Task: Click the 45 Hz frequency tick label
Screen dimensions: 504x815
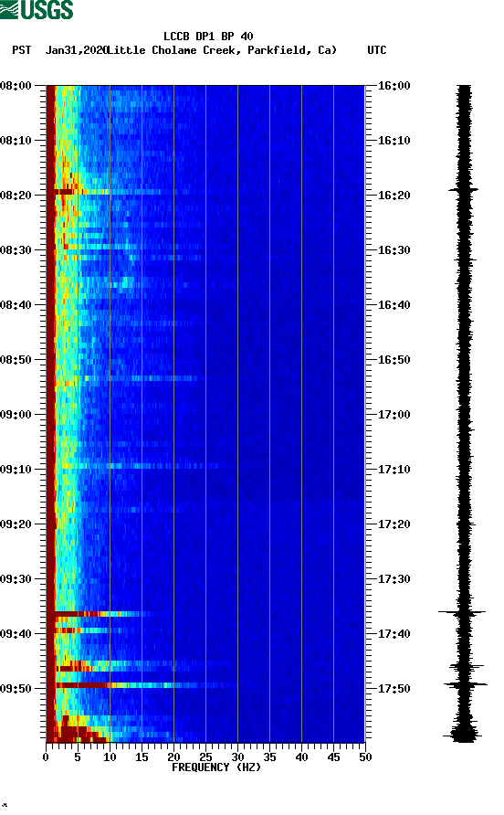Action: coord(333,757)
